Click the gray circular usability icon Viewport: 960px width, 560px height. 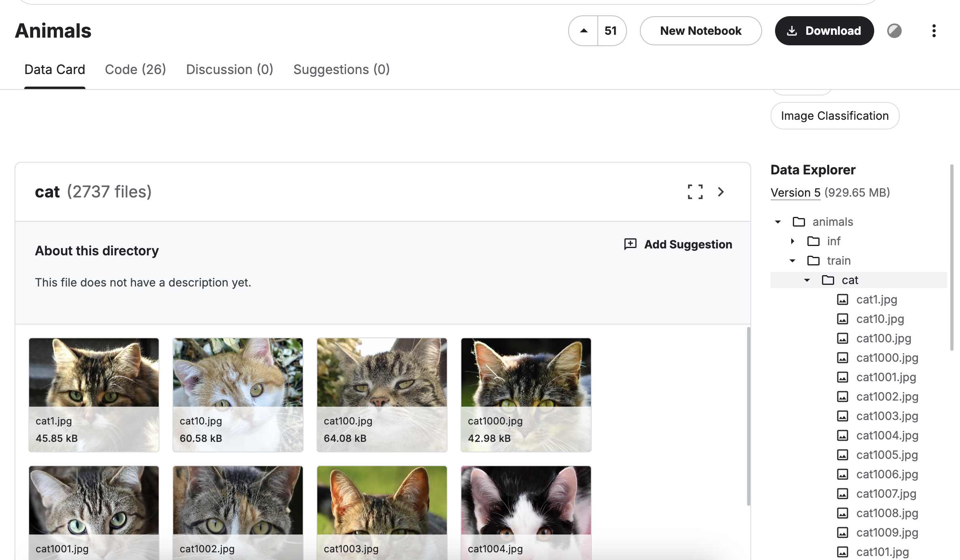(x=894, y=31)
